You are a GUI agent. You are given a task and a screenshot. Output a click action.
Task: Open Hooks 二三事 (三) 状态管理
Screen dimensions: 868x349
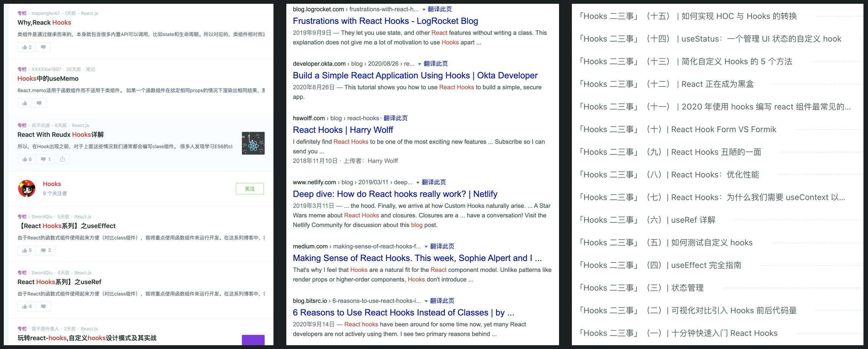[x=641, y=288]
